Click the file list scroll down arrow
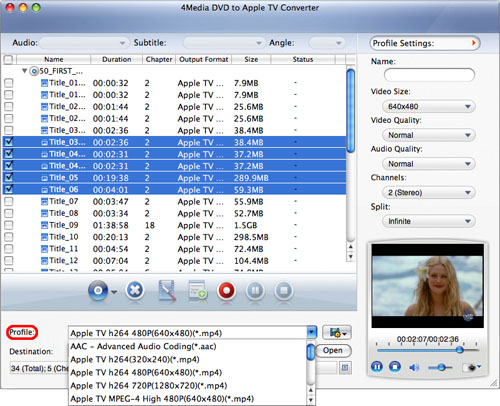The height and width of the screenshot is (406, 500). 350,257
